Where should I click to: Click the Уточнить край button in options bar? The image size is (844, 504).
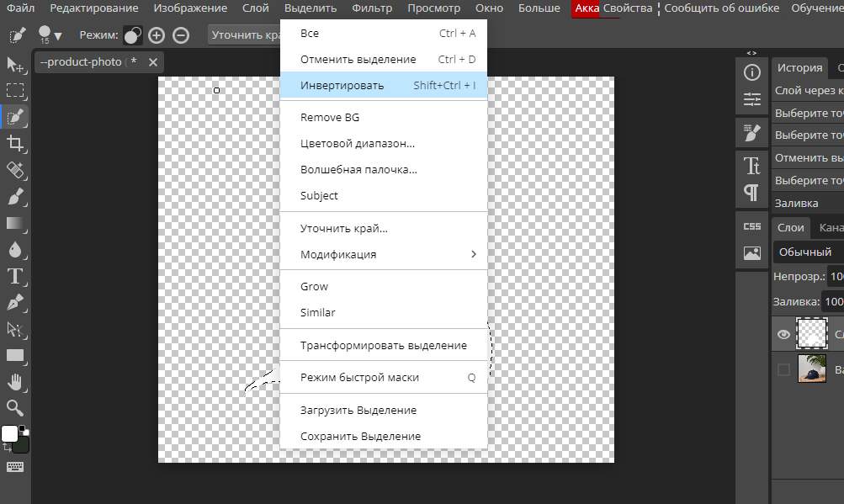[x=245, y=35]
